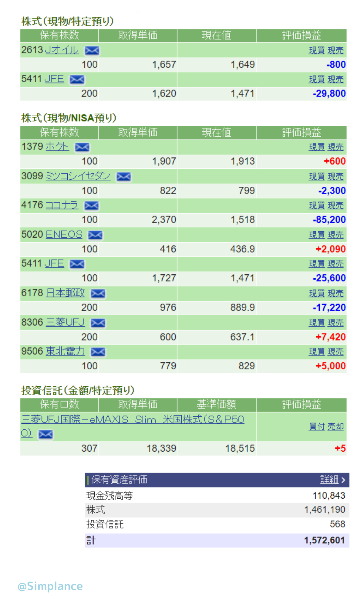
Task: Click 現買 for 日本郵政
Action: click(317, 293)
